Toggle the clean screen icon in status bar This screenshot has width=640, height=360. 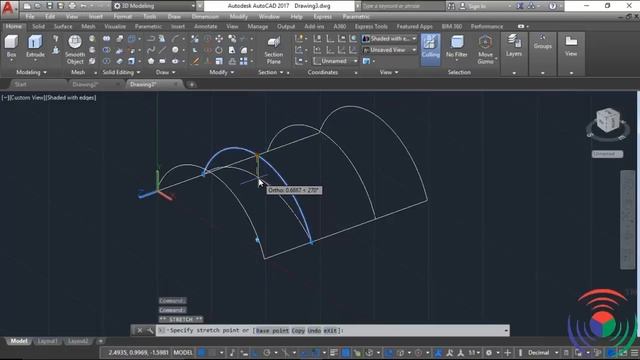click(623, 353)
